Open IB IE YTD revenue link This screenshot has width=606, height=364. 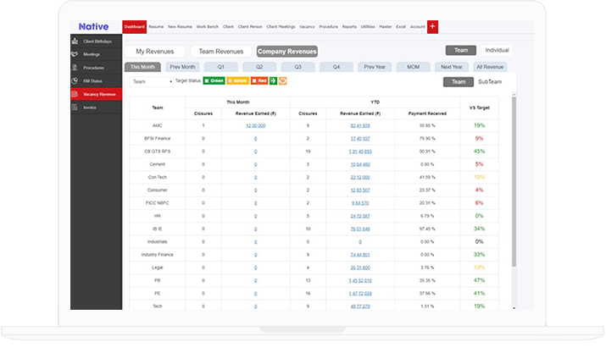[360, 229]
